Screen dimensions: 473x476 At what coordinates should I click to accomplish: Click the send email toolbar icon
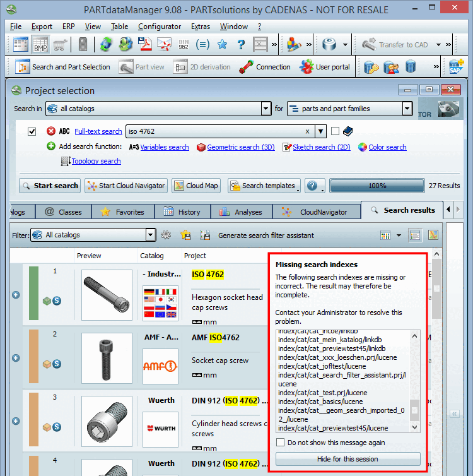pyautogui.click(x=164, y=45)
